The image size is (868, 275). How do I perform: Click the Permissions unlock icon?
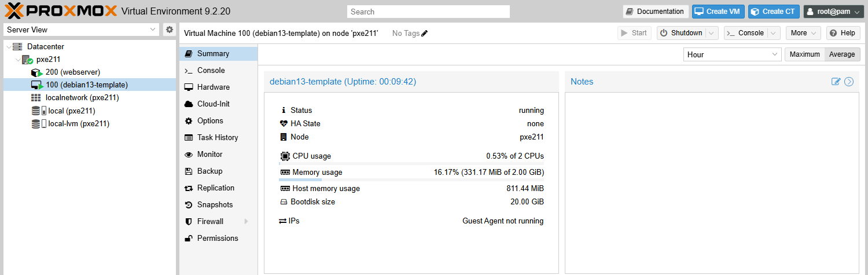point(188,238)
